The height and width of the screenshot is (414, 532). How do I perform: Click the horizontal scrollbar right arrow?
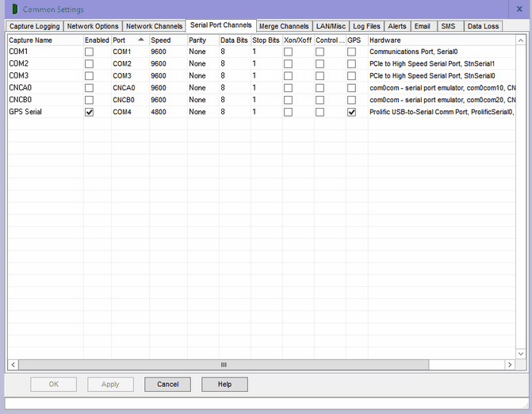click(510, 365)
